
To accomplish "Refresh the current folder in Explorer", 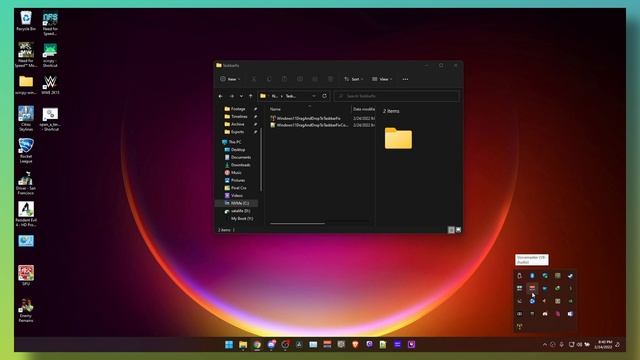I will (324, 96).
